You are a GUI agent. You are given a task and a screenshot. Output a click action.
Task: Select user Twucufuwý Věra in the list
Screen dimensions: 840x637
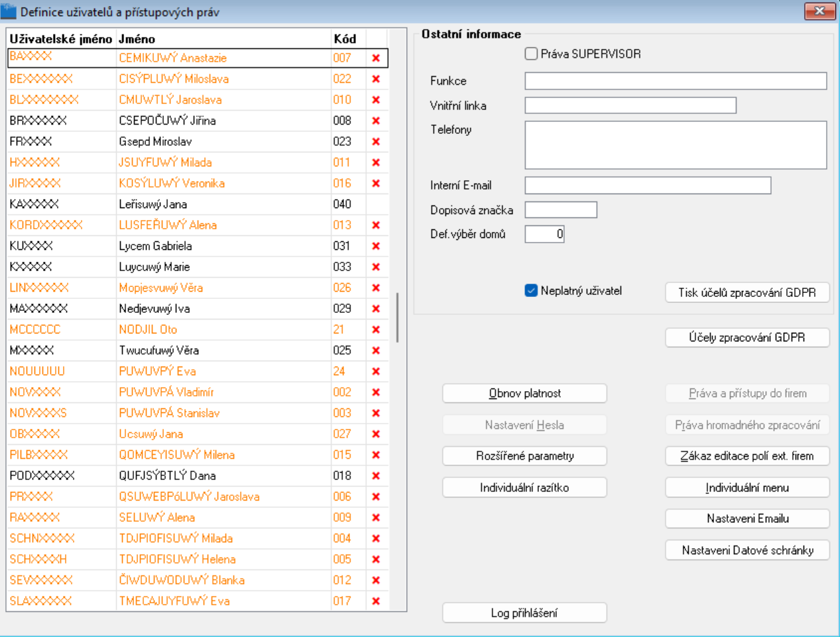[x=198, y=351]
